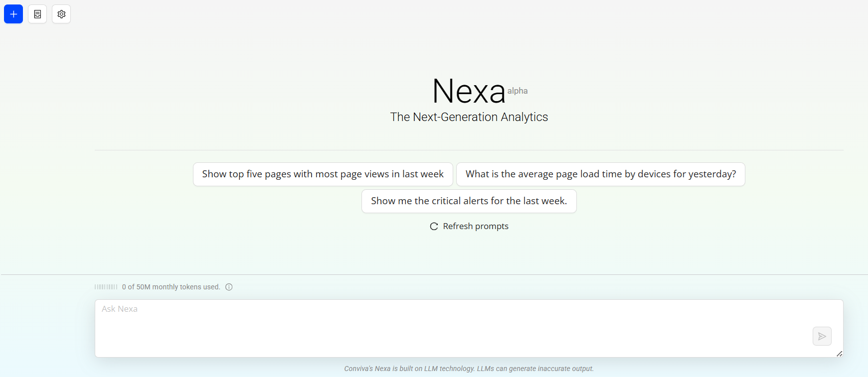Open the document icon in the top bar

[x=37, y=14]
